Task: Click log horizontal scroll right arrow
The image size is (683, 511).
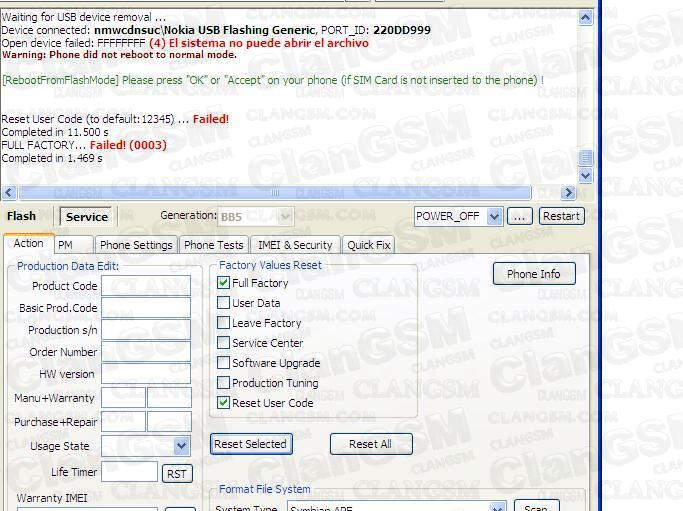Action: pyautogui.click(x=568, y=192)
